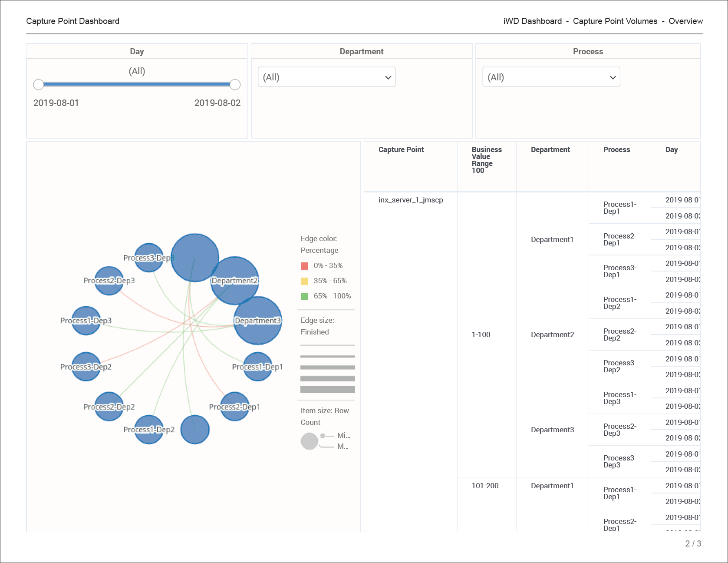728x563 pixels.
Task: Click the Process1-Dep1 graph node
Action: pyautogui.click(x=258, y=367)
